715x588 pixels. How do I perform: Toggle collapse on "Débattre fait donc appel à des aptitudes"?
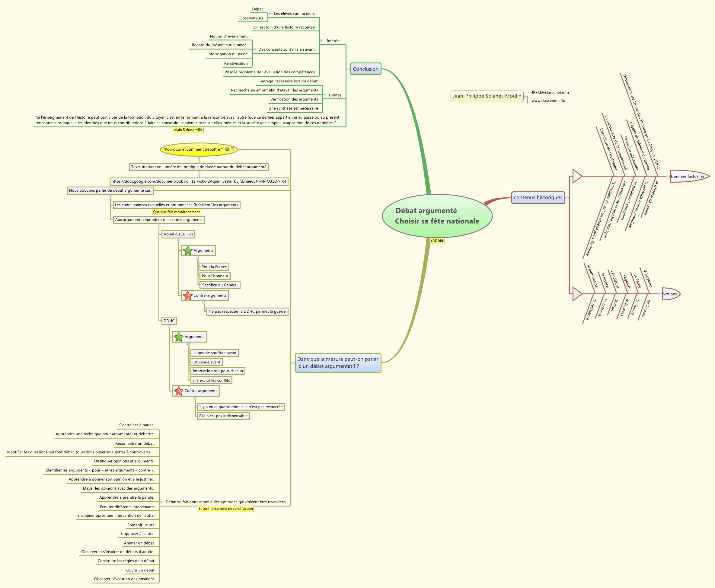pyautogui.click(x=161, y=502)
